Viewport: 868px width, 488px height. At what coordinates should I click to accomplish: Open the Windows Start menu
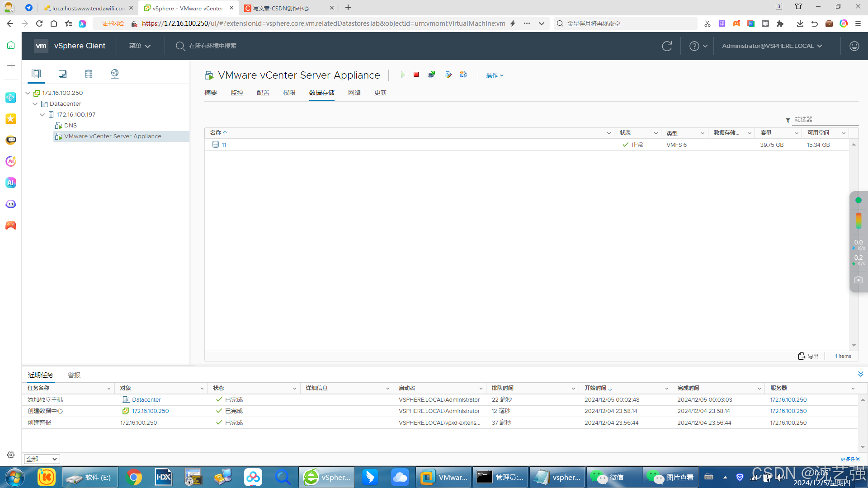coord(14,477)
